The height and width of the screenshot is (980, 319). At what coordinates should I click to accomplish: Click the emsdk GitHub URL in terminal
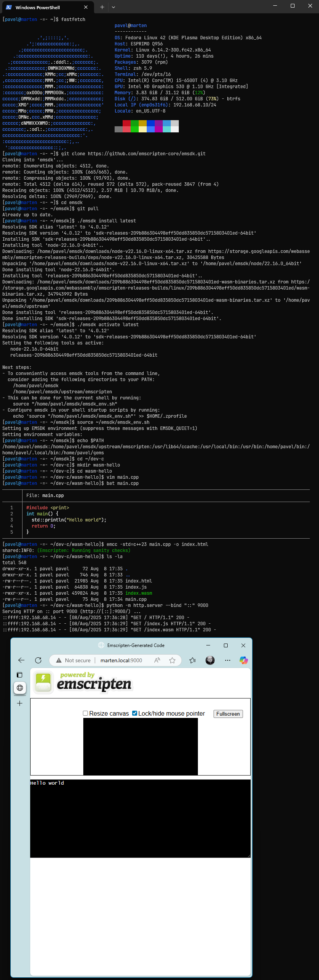[x=147, y=154]
